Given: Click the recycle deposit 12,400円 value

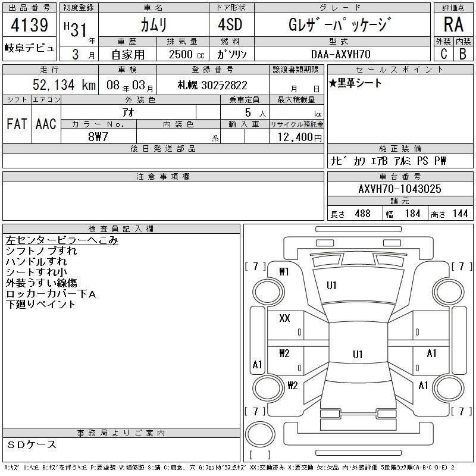Looking at the screenshot, I should pos(296,137).
